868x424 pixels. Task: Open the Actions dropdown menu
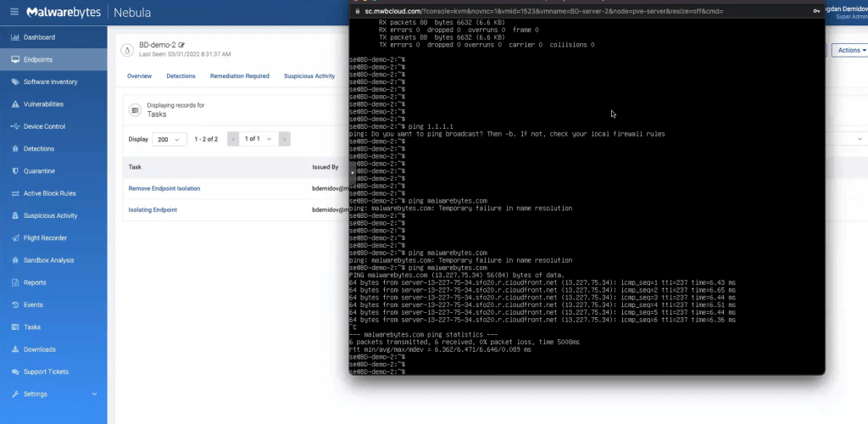point(849,50)
